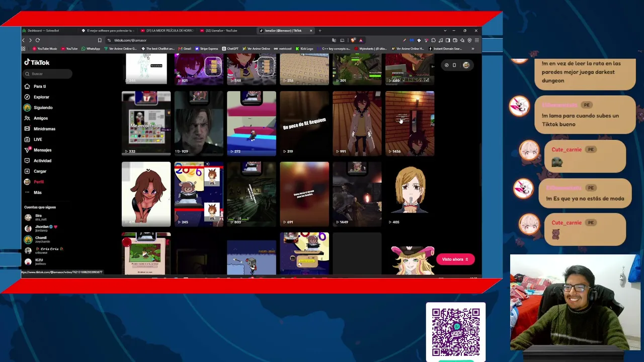Click the Yape QR code on the stream overlay
This screenshot has width=644, height=362.
[x=456, y=331]
